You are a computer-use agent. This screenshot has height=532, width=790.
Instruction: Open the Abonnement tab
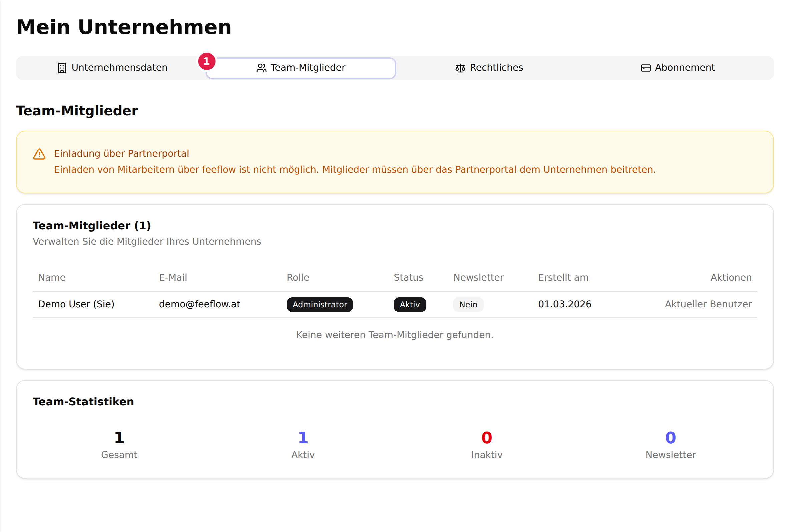point(677,68)
